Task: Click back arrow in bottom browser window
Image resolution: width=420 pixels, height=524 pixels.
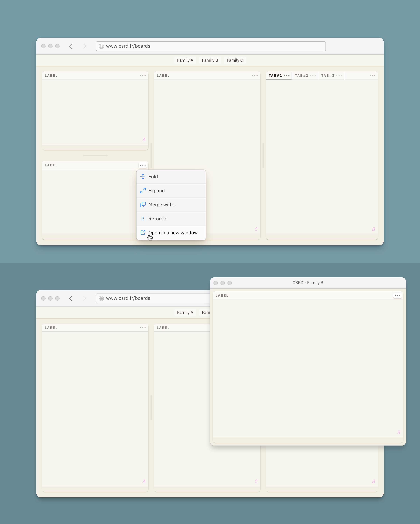Action: click(71, 298)
